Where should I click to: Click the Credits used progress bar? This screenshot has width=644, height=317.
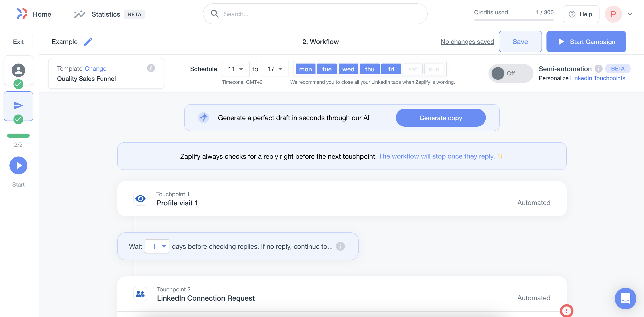pos(514,20)
